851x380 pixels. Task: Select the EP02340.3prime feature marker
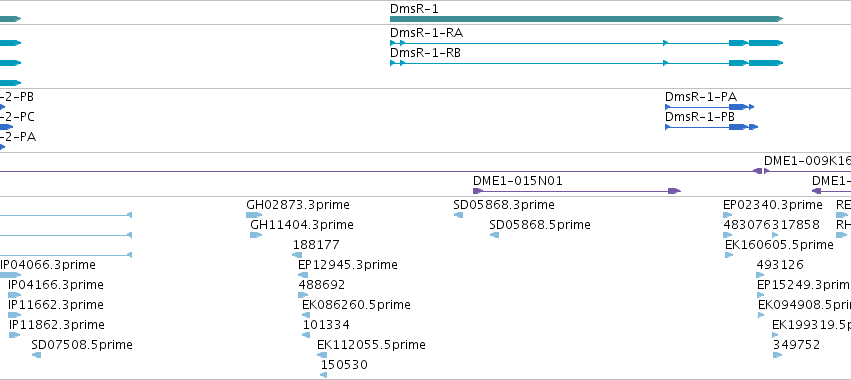click(728, 215)
